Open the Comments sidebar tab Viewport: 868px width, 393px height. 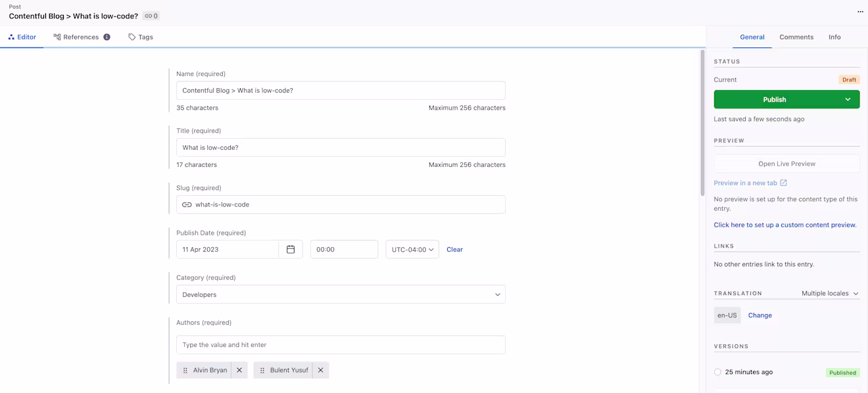(796, 37)
